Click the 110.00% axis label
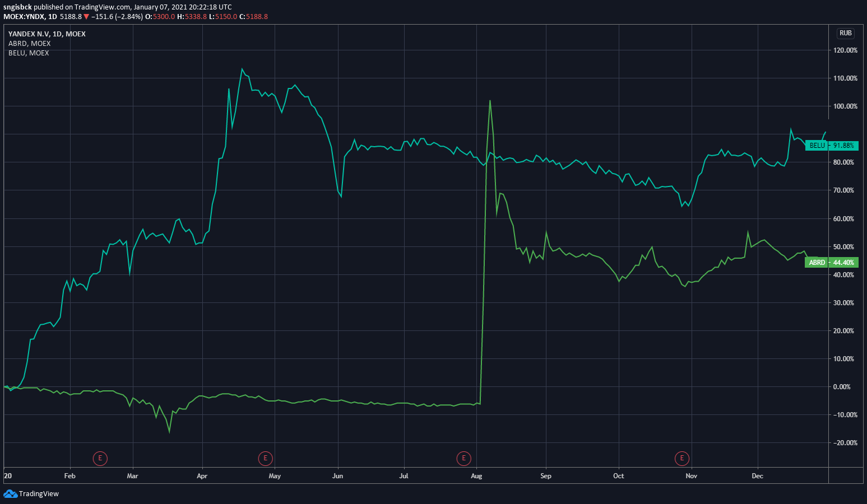Screen dimensions: 867x504 846,78
